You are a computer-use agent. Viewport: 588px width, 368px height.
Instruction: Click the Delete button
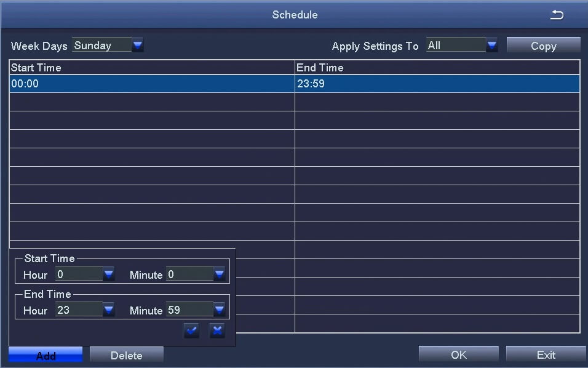(x=126, y=354)
